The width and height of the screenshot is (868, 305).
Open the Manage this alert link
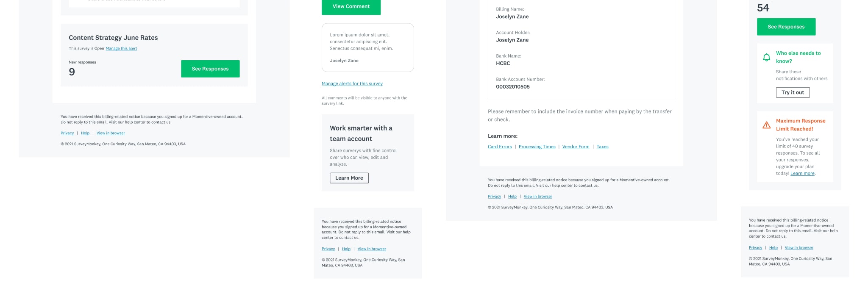(x=121, y=49)
